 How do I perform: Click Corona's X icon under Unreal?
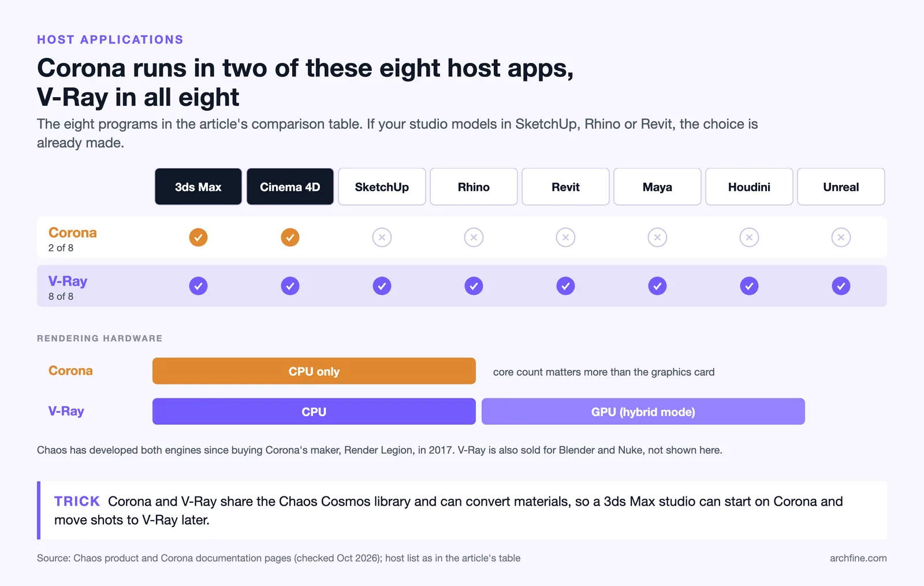841,238
